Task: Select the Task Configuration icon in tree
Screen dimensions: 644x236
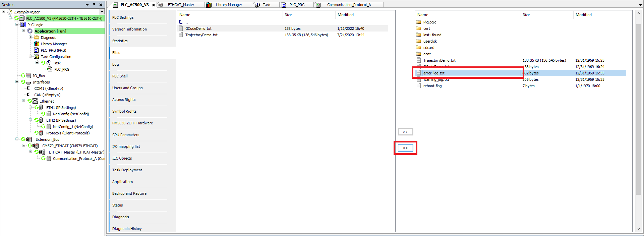Action: click(37, 57)
